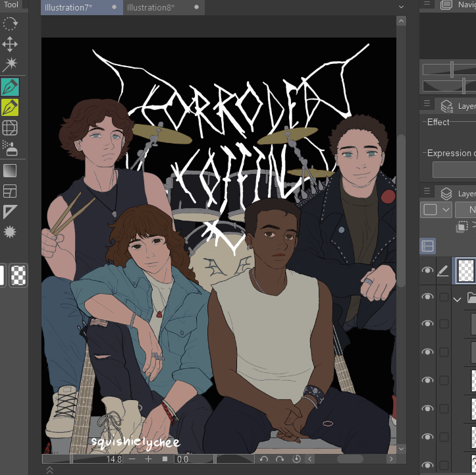This screenshot has width=476, height=475.
Task: Open the blending mode dropdown
Action: tap(465, 210)
